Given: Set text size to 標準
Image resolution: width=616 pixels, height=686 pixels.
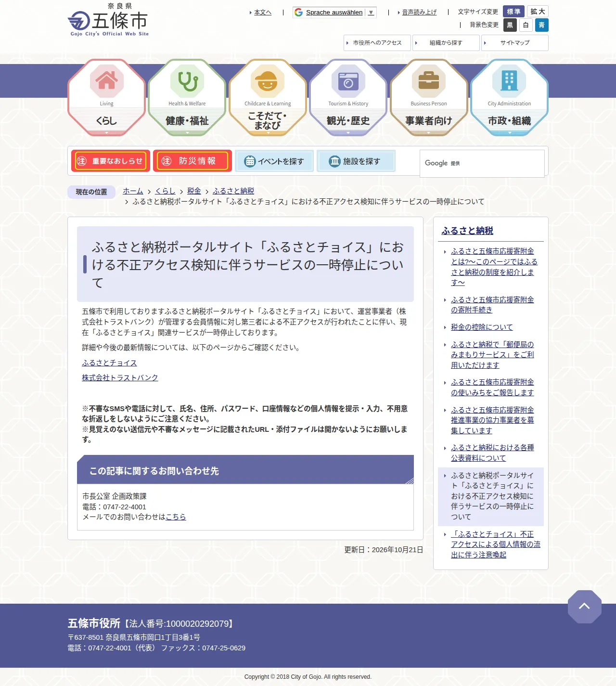Looking at the screenshot, I should 513,12.
